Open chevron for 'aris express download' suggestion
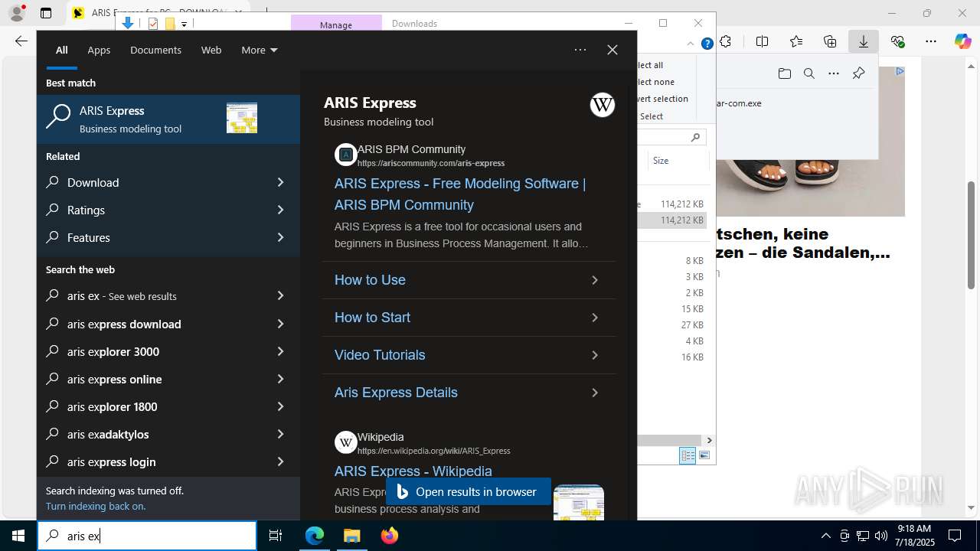Image resolution: width=980 pixels, height=551 pixels. pos(280,324)
